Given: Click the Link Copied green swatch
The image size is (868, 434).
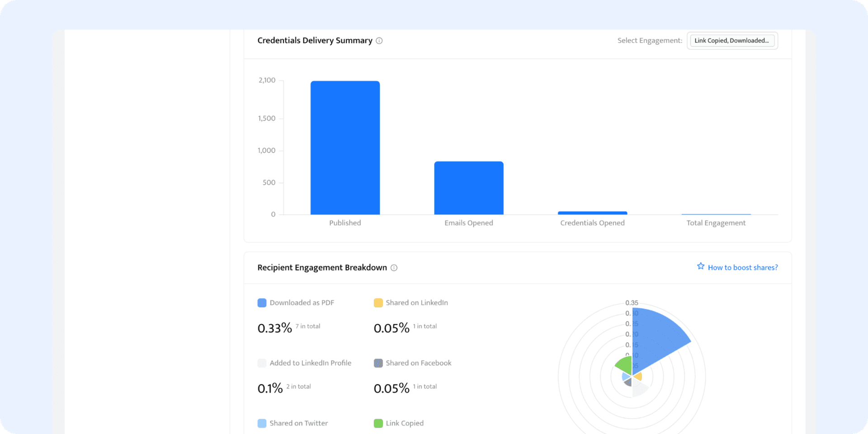Looking at the screenshot, I should [x=378, y=423].
